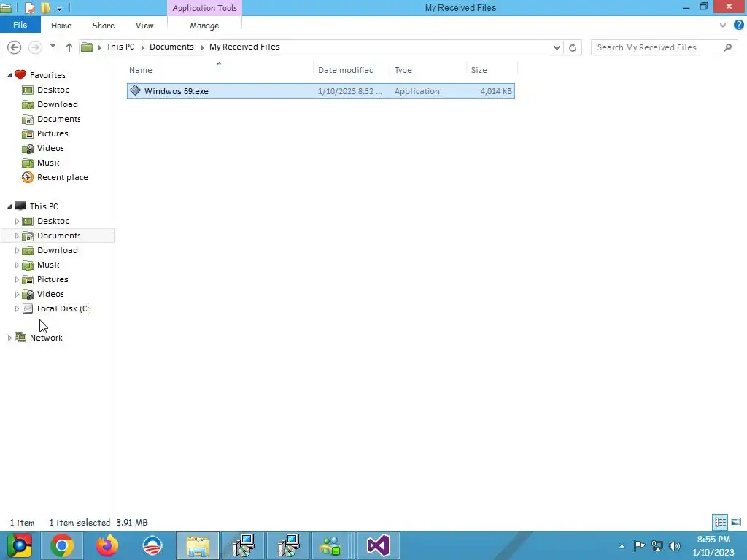Image resolution: width=747 pixels, height=560 pixels.
Task: Switch to the View ribbon tab
Action: pos(144,26)
